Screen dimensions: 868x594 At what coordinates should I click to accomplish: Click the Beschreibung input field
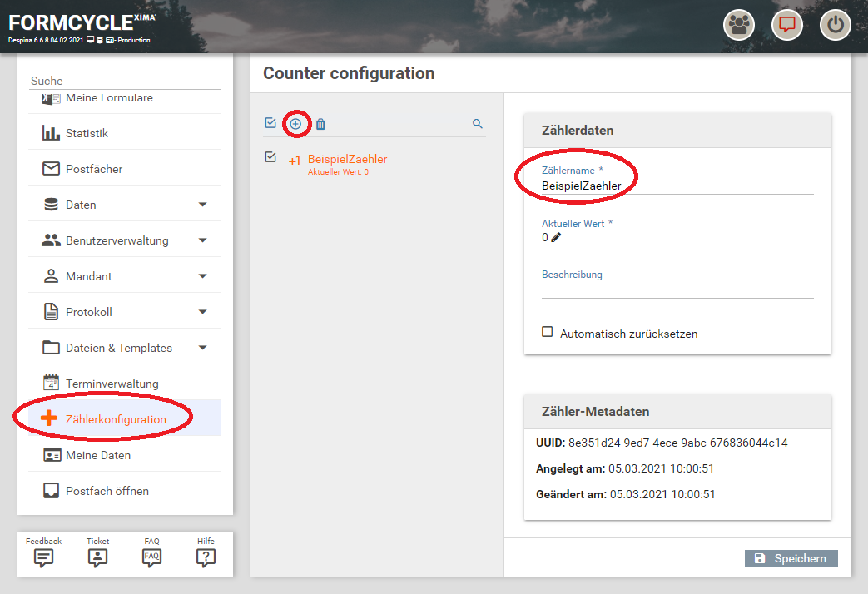coord(677,289)
